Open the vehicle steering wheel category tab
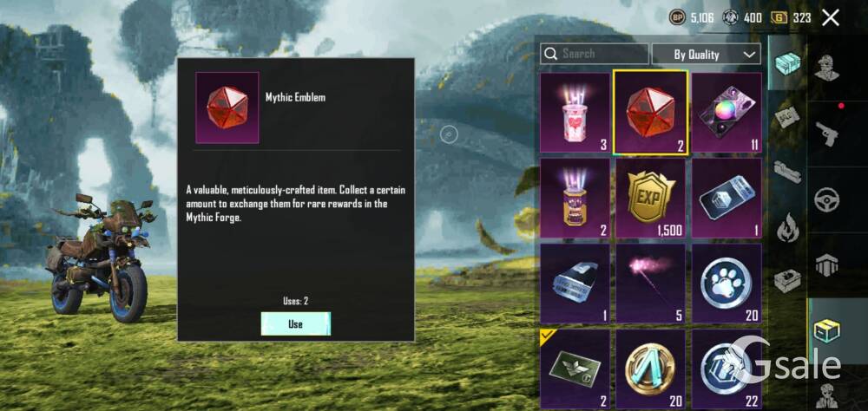This screenshot has width=868, height=411. point(826,199)
